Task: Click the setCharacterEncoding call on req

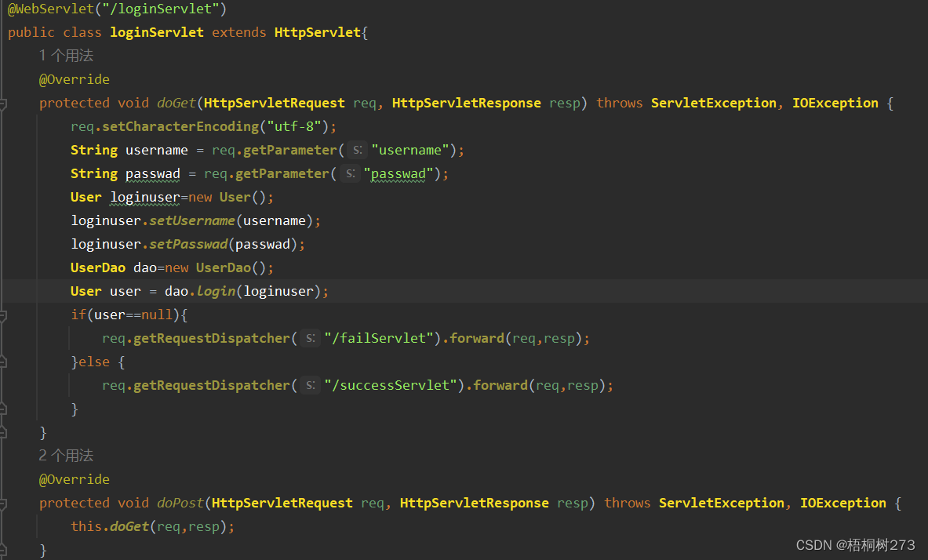Action: coord(180,125)
